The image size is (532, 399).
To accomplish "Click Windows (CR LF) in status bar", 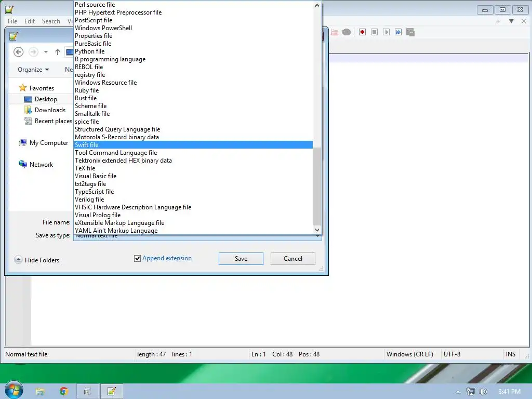I will click(409, 354).
